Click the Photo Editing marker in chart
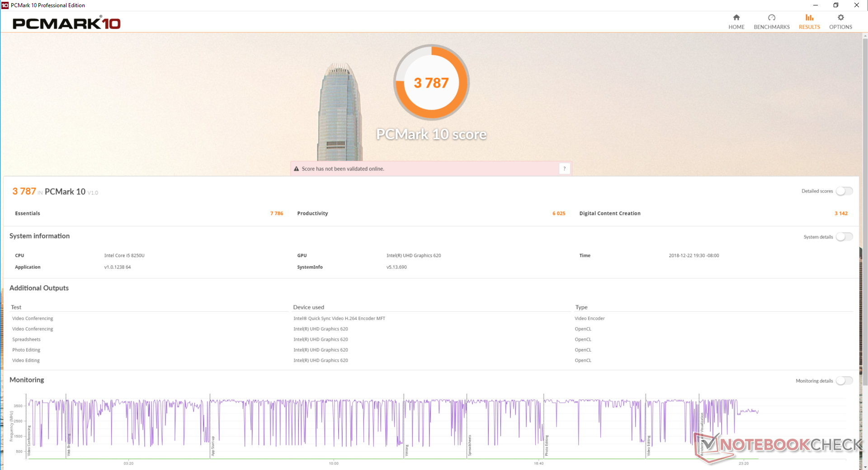Screen dimensions: 868x470 pyautogui.click(x=547, y=446)
